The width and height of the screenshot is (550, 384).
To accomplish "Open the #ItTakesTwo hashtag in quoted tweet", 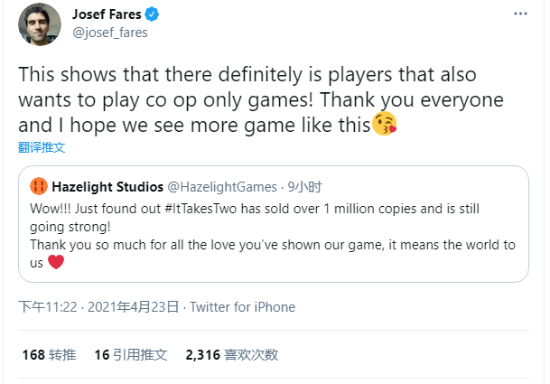I will point(201,209).
